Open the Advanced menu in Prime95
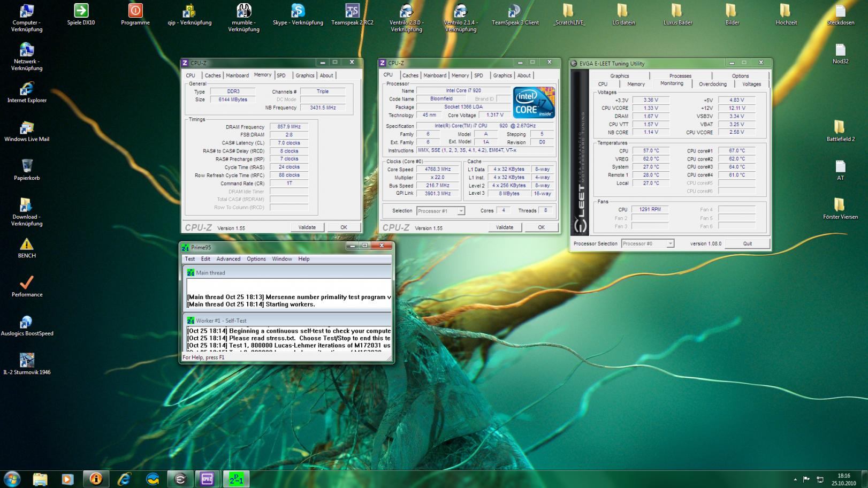 (x=228, y=259)
